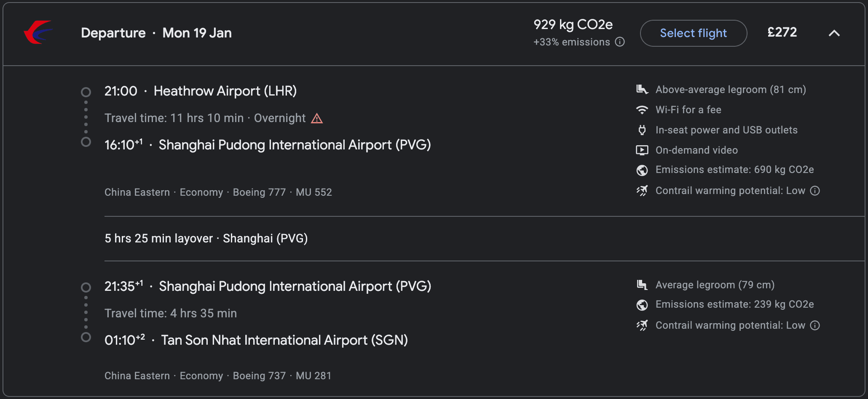Click the £272 price label

point(782,32)
